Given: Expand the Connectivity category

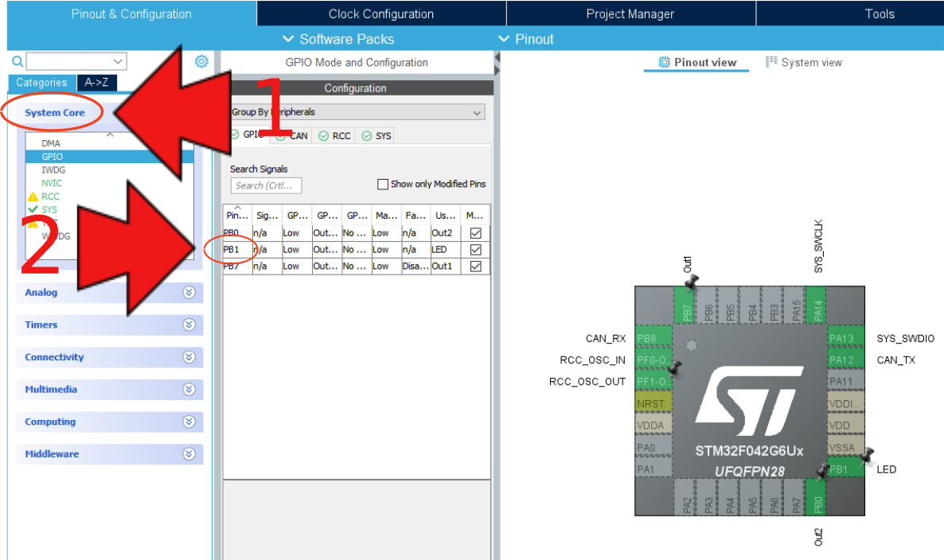Looking at the screenshot, I should click(189, 357).
